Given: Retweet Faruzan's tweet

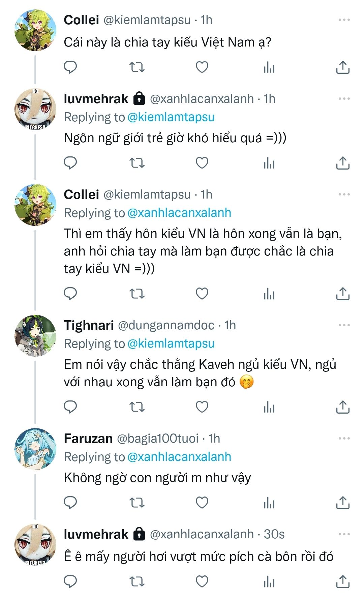Looking at the screenshot, I should [137, 503].
